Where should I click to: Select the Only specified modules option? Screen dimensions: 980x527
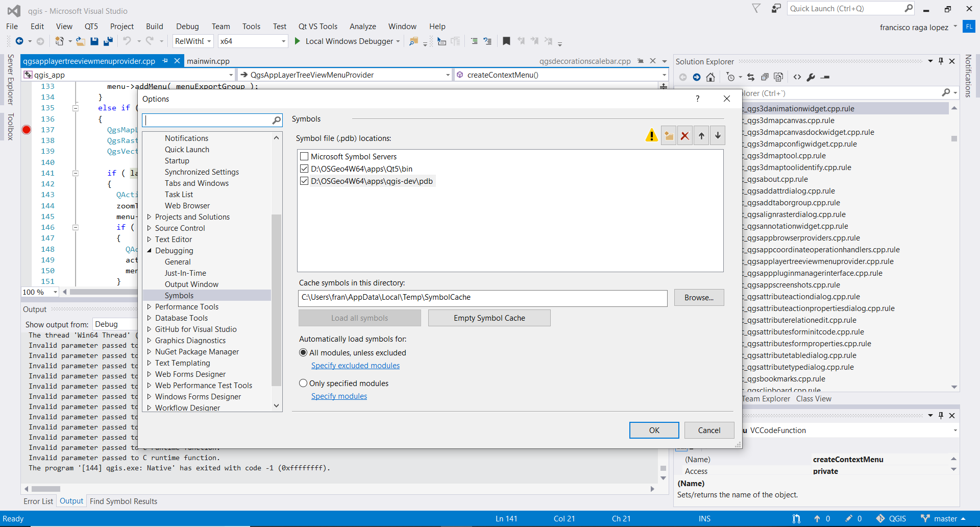point(303,384)
